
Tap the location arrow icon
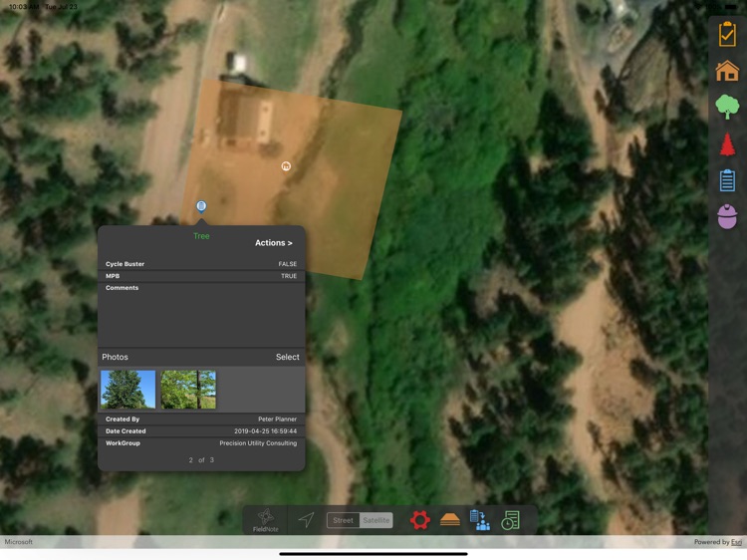[306, 519]
